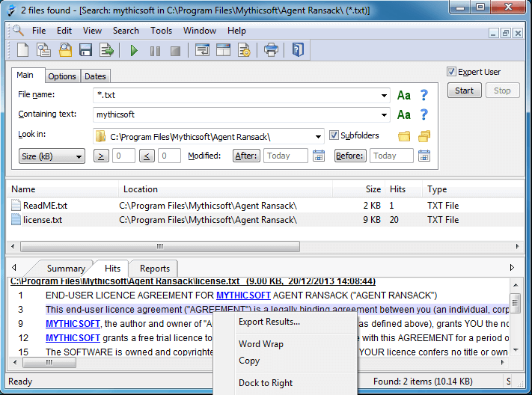Sort results by the Hits column header
Image resolution: width=532 pixels, height=395 pixels.
[x=403, y=189]
